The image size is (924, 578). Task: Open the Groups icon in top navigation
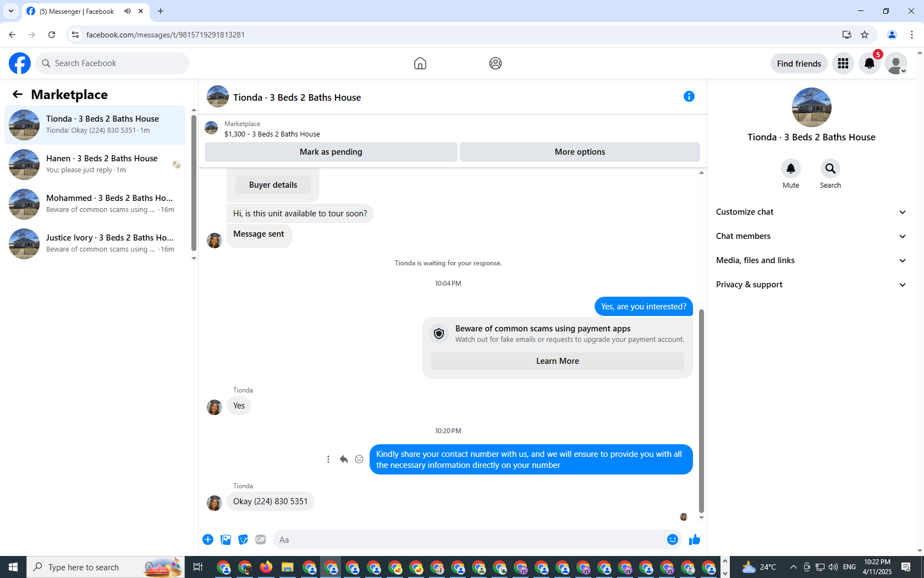click(496, 63)
